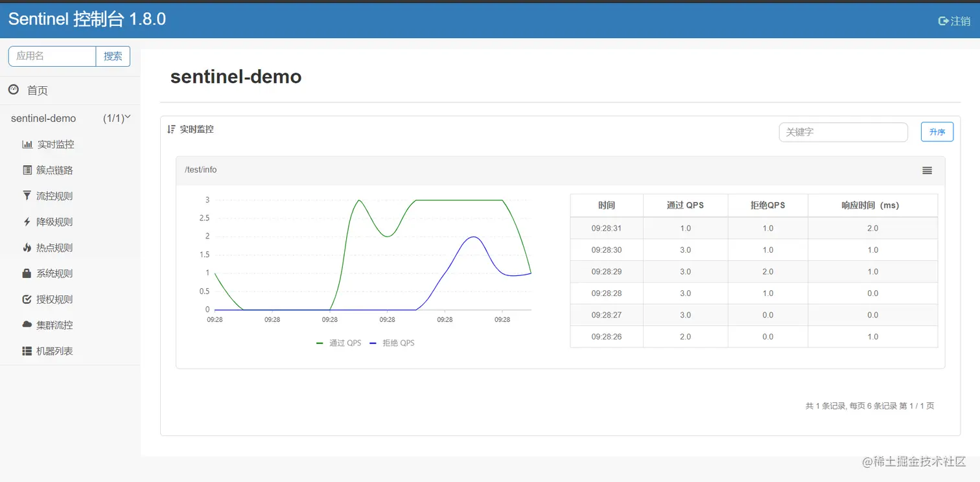The width and height of the screenshot is (980, 482).
Task: Select the 09:28:26 time cell
Action: tap(607, 337)
